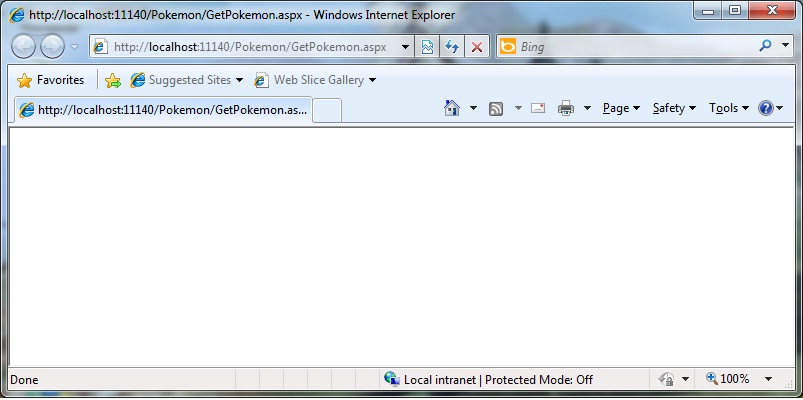Screen dimensions: 803x400
Task: Open the Favorites center
Action: click(x=50, y=80)
